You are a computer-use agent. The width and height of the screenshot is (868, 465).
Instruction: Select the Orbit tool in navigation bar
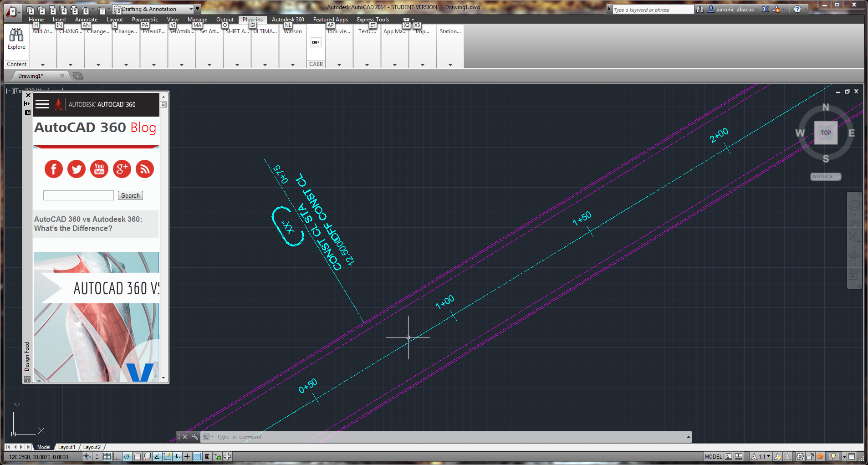coord(854,255)
